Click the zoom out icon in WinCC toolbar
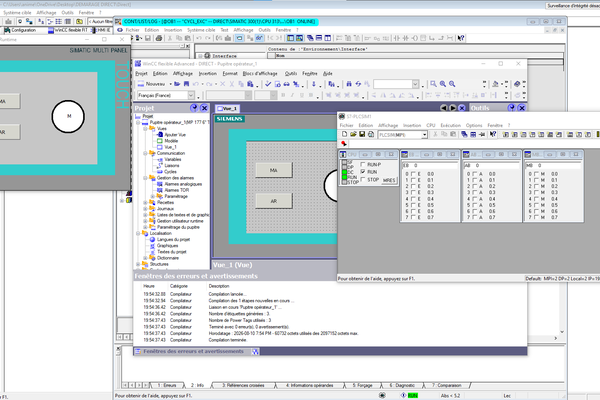600x400 pixels. click(452, 84)
